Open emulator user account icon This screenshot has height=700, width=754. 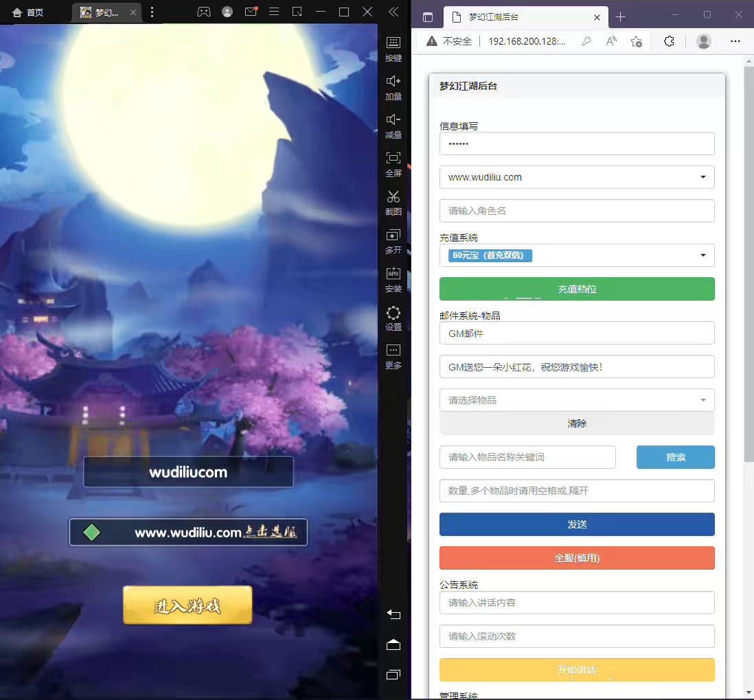pos(227,12)
